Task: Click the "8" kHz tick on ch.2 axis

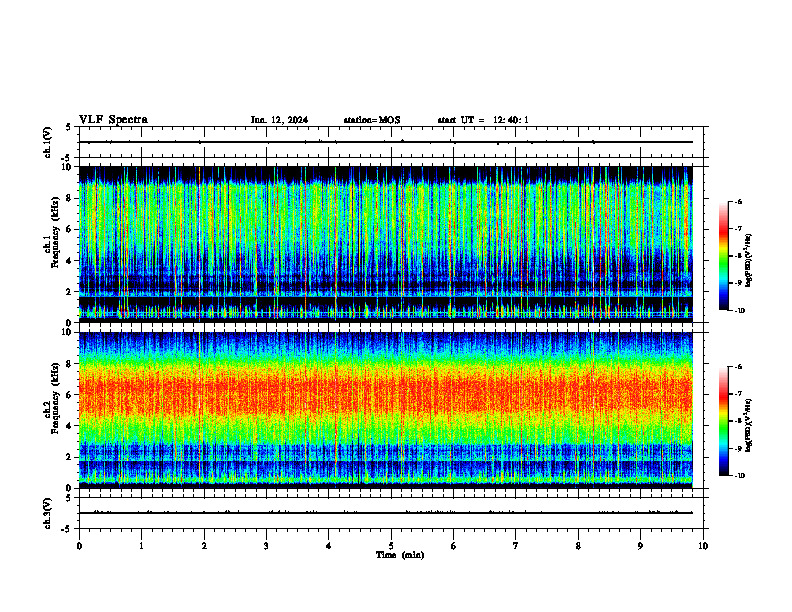Action: point(70,364)
